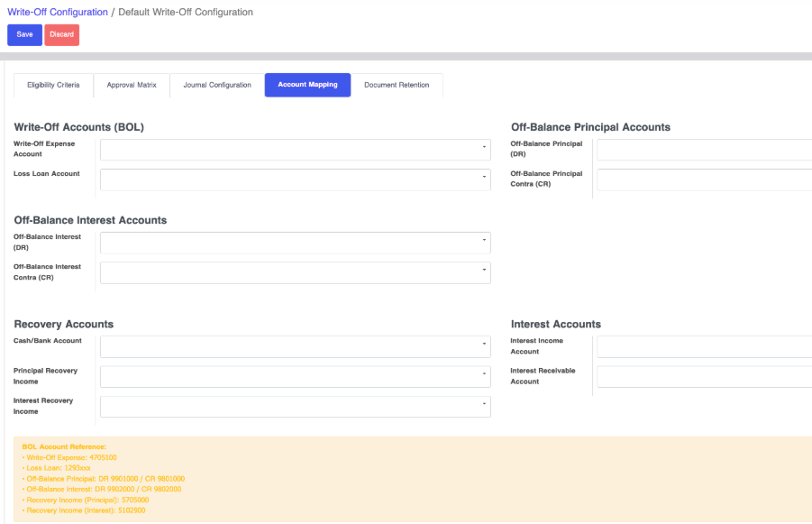The image size is (812, 524).
Task: Open the Approval Matrix tab
Action: (x=132, y=85)
